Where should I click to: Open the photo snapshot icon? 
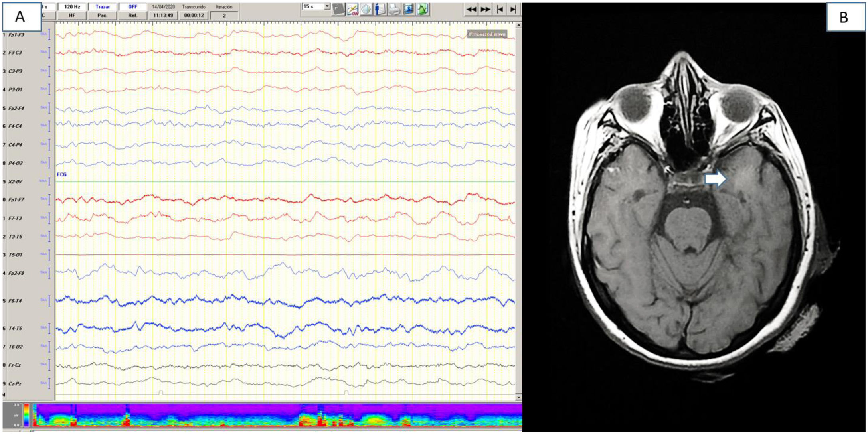pyautogui.click(x=408, y=9)
